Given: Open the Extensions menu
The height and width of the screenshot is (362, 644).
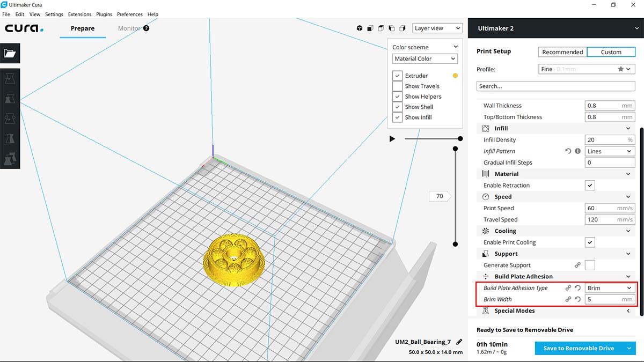Looking at the screenshot, I should point(79,14).
